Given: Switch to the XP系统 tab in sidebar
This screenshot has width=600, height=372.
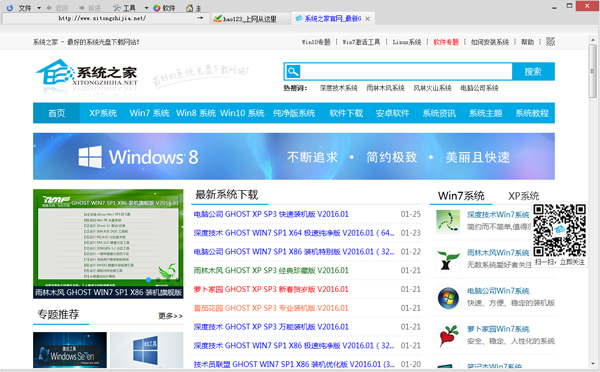Looking at the screenshot, I should 523,196.
